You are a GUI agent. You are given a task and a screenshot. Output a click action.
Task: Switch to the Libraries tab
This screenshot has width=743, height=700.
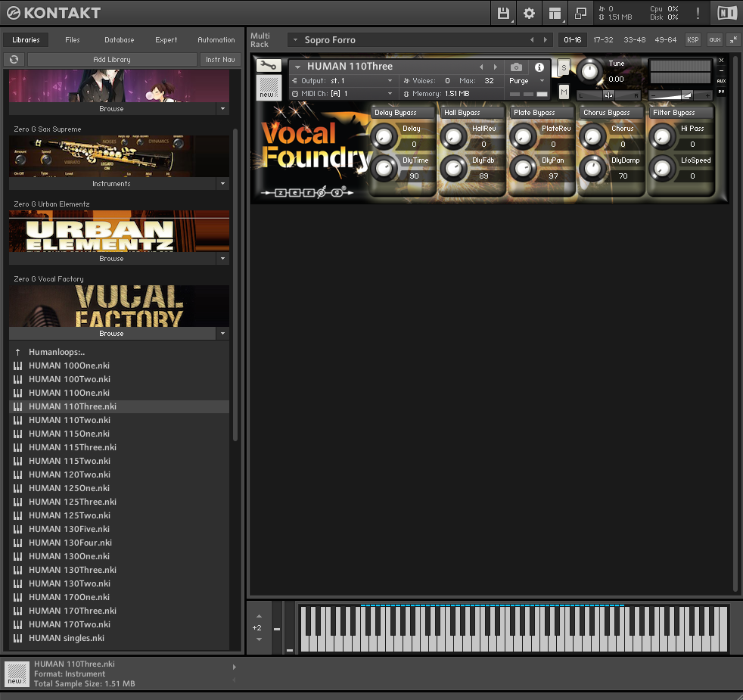[x=26, y=40]
